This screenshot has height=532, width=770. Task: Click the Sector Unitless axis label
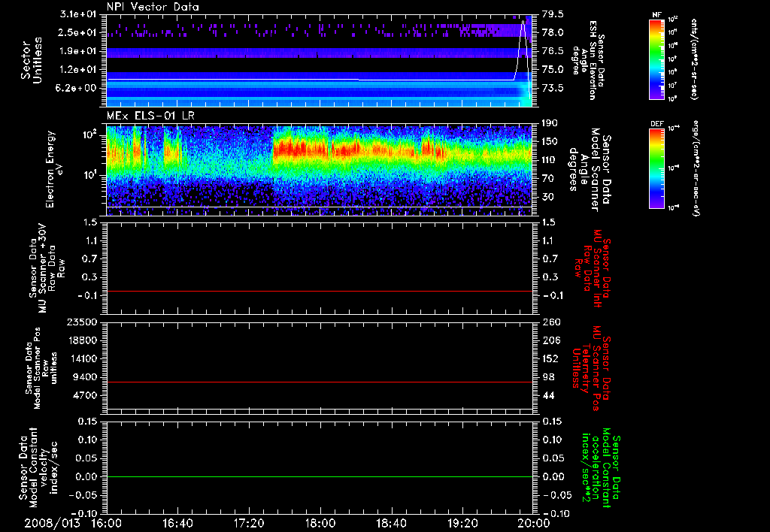[x=32, y=59]
